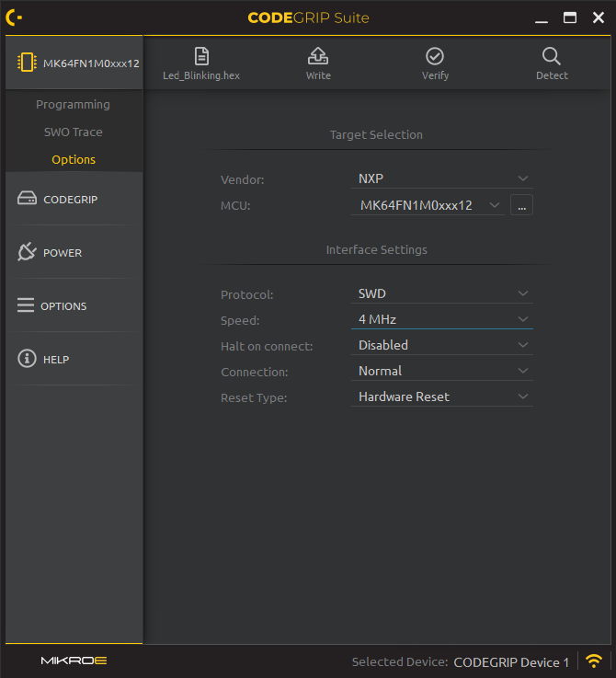
Task: Select the Options submenu item
Action: pyautogui.click(x=74, y=159)
